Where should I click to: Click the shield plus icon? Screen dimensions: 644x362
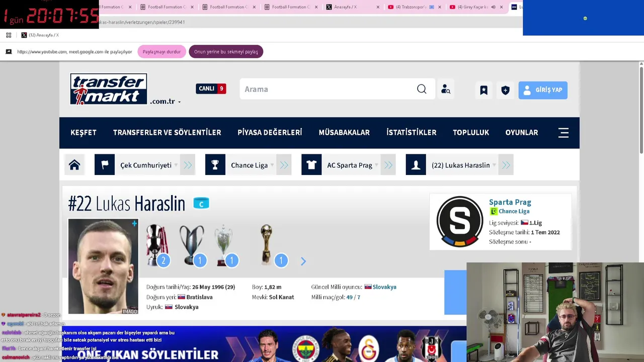(506, 90)
